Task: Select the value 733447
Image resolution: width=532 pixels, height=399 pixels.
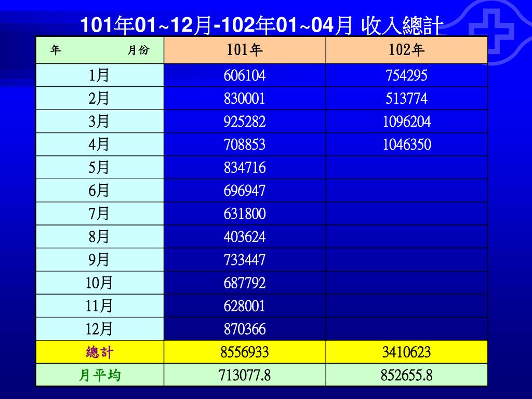Action: (x=245, y=260)
